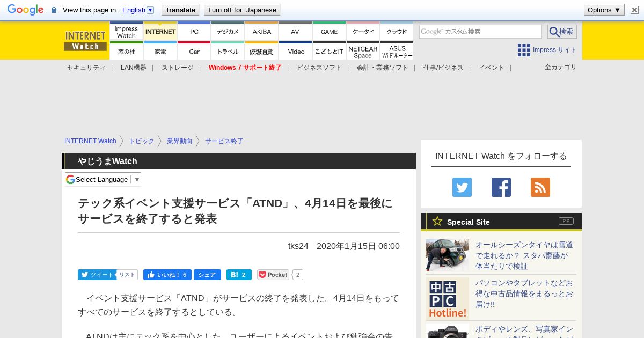
Task: Open the Sony camera article thumbnail
Action: 448,330
